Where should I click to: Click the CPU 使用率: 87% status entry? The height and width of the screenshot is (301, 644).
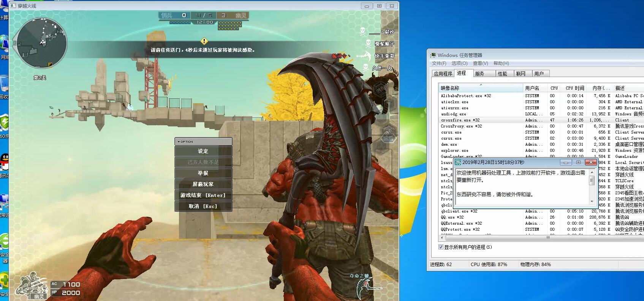point(489,264)
